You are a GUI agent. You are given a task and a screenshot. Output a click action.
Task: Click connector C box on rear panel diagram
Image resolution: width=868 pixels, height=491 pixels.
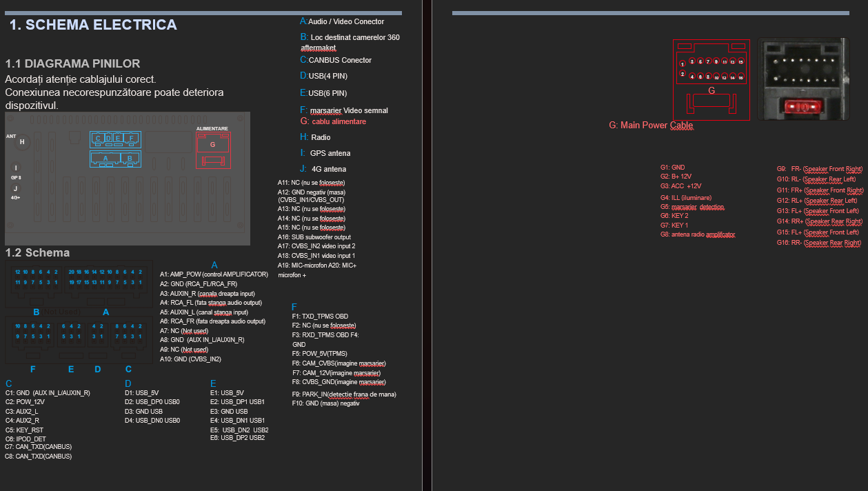click(99, 139)
